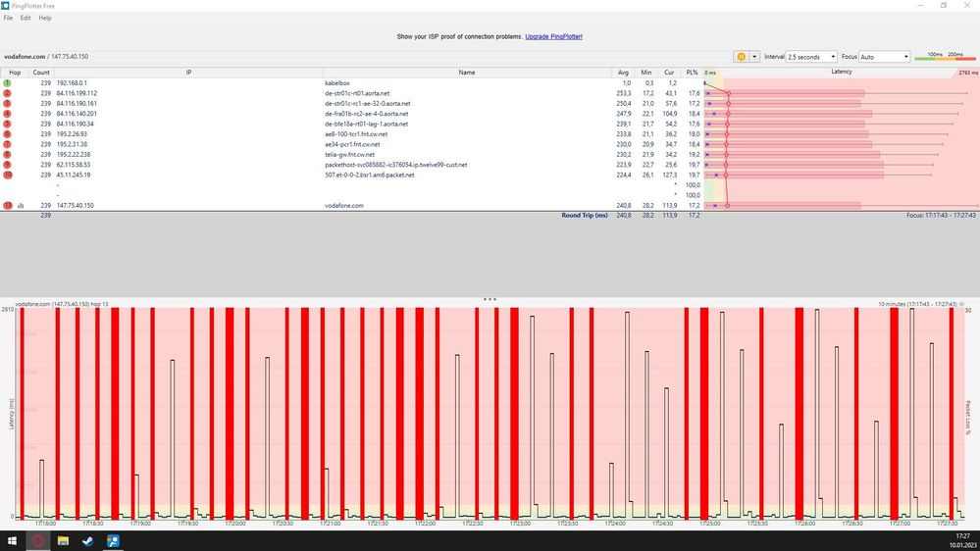Select IP 84.116.190.161 row

coord(77,103)
